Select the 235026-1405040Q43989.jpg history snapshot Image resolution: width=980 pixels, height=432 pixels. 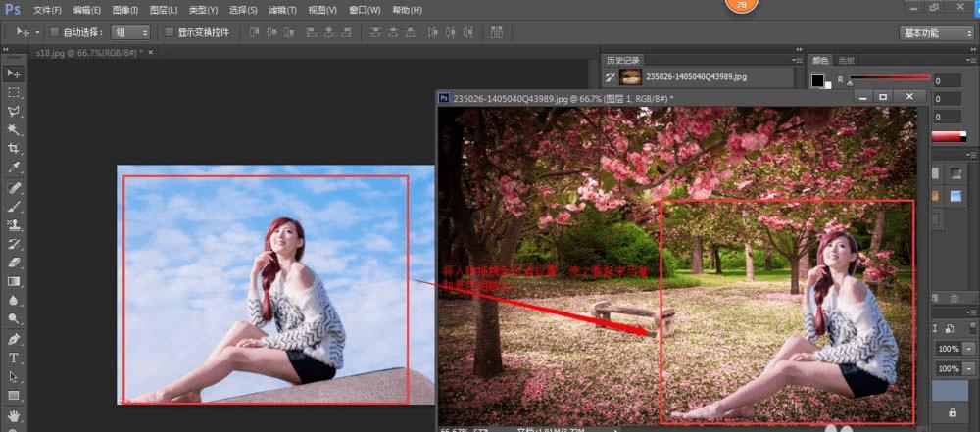(x=698, y=77)
